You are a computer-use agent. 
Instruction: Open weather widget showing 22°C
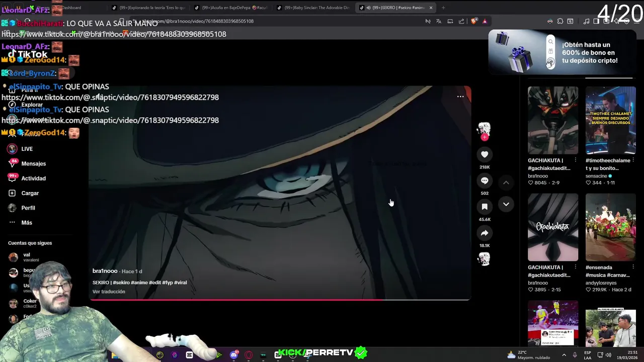[x=528, y=355]
